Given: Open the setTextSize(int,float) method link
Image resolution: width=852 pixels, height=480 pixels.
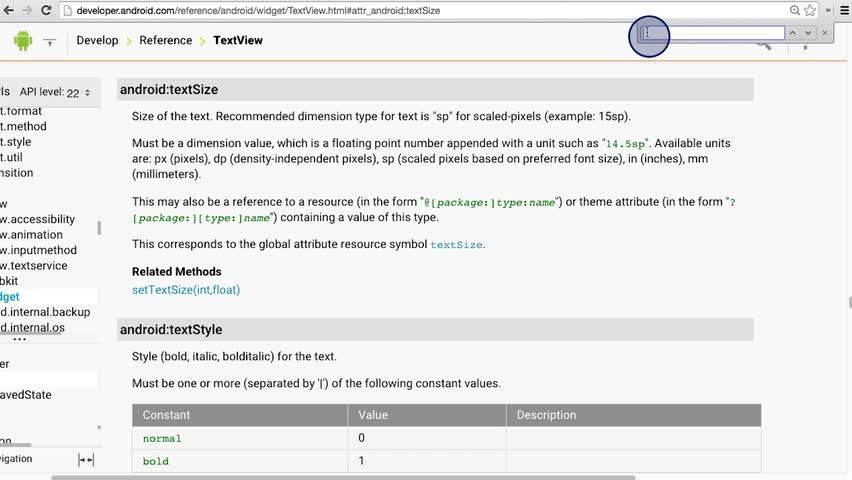Looking at the screenshot, I should coord(186,290).
